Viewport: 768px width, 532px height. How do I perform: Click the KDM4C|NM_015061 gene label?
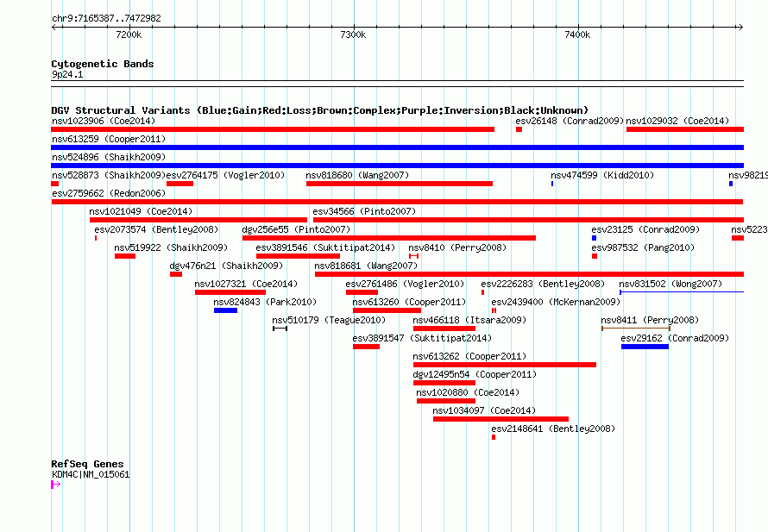click(x=91, y=474)
